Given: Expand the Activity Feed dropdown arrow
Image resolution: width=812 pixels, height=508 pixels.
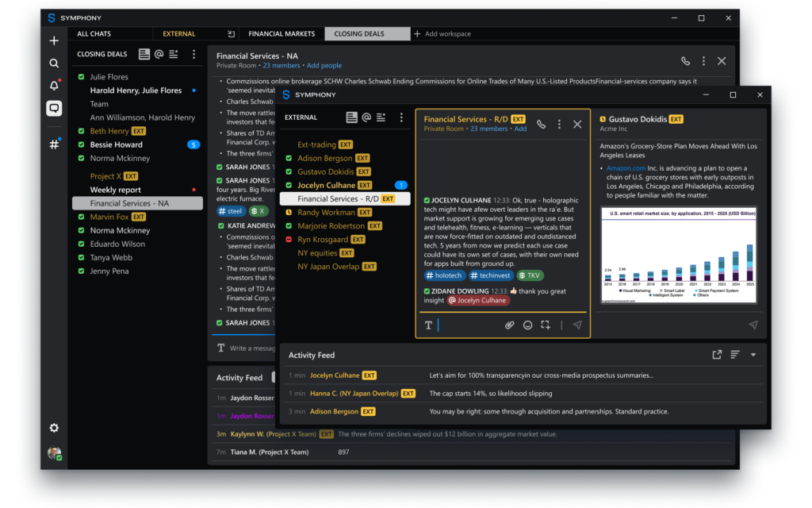Looking at the screenshot, I should coord(753,355).
